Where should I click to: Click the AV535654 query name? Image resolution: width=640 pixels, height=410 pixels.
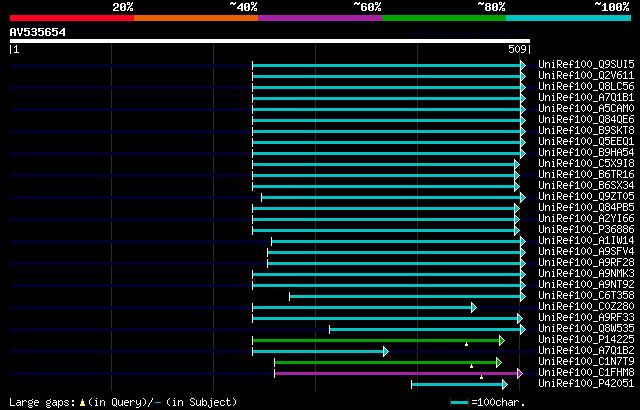(x=38, y=32)
